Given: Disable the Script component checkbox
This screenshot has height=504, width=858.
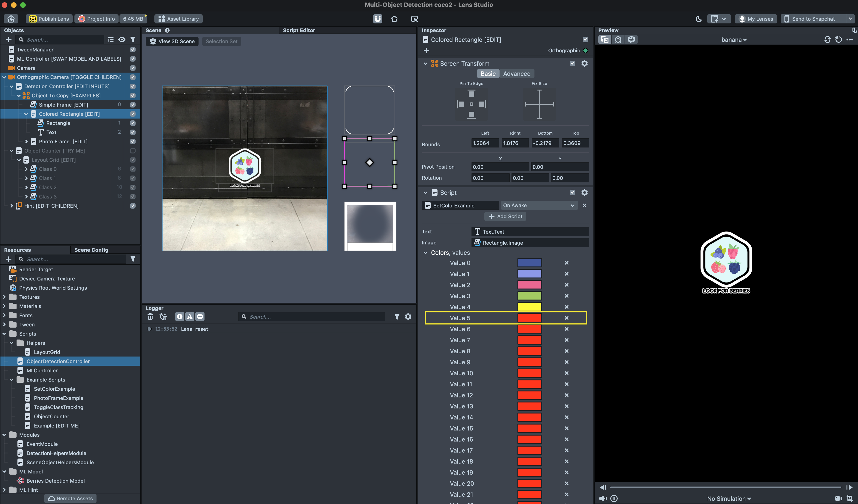Looking at the screenshot, I should click(x=572, y=193).
